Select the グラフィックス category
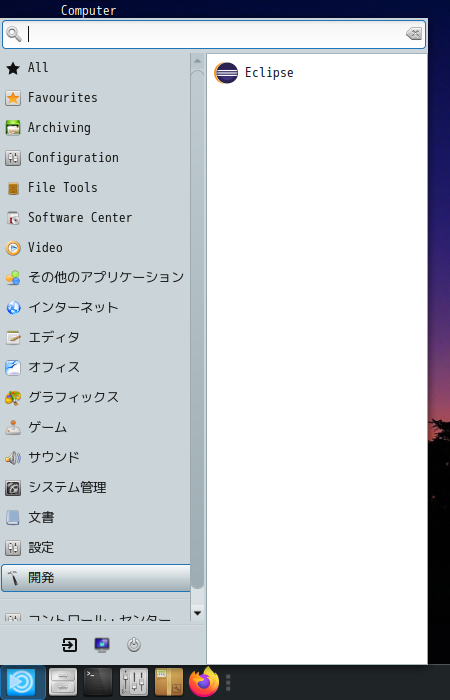Image resolution: width=450 pixels, height=700 pixels. click(x=95, y=397)
